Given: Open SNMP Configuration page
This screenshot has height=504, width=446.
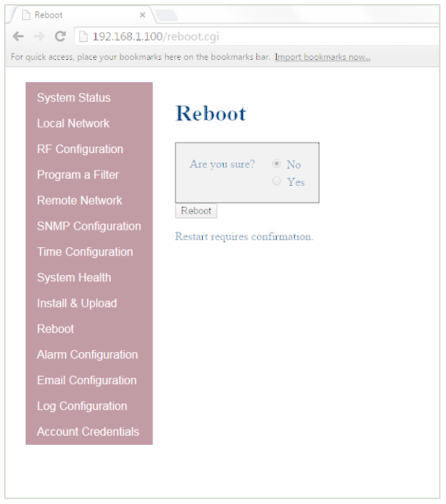Looking at the screenshot, I should pyautogui.click(x=89, y=226).
